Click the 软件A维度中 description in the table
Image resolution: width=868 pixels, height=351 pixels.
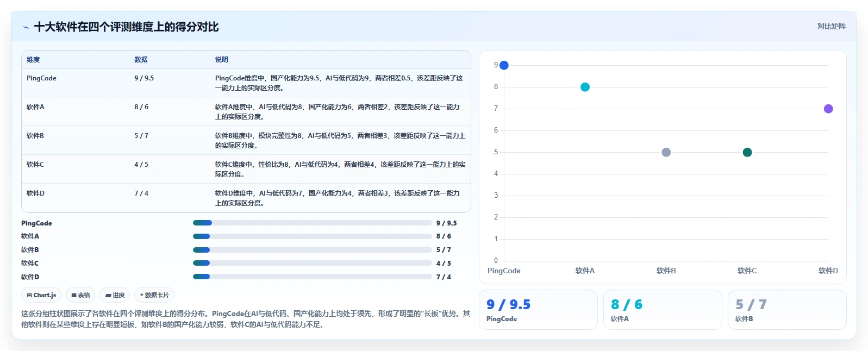(x=338, y=112)
